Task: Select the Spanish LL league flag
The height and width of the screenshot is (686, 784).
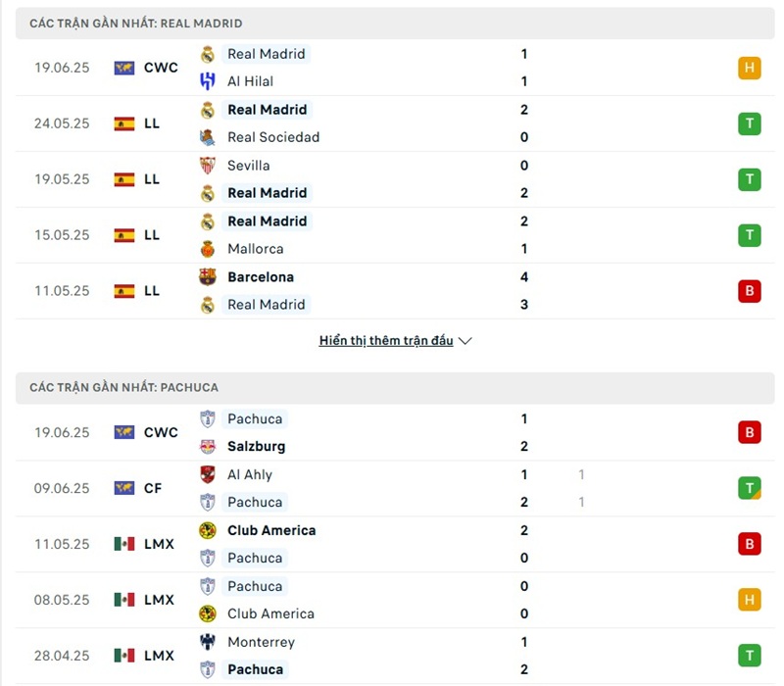Action: click(122, 123)
